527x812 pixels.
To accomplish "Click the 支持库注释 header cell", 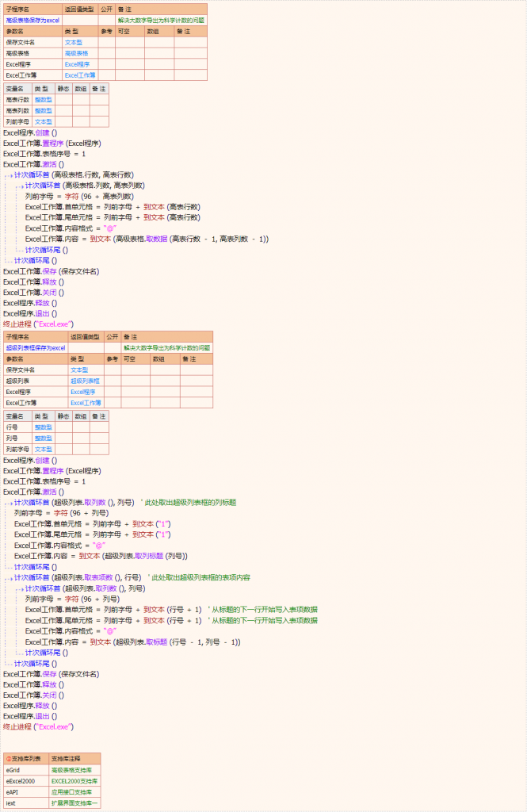I will tap(75, 759).
